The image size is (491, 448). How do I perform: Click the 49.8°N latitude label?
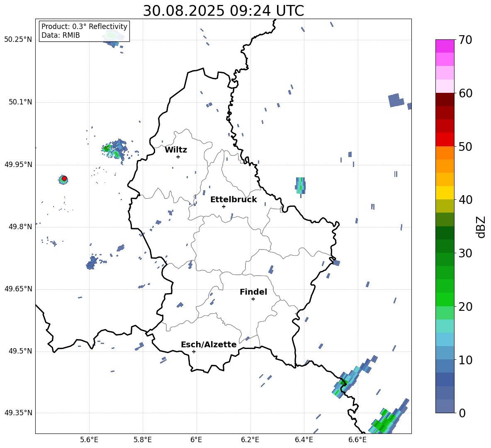pyautogui.click(x=20, y=227)
